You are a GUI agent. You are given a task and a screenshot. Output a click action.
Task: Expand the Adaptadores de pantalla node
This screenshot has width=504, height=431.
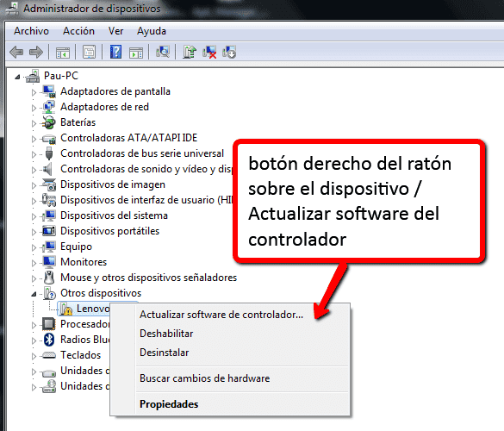click(34, 92)
